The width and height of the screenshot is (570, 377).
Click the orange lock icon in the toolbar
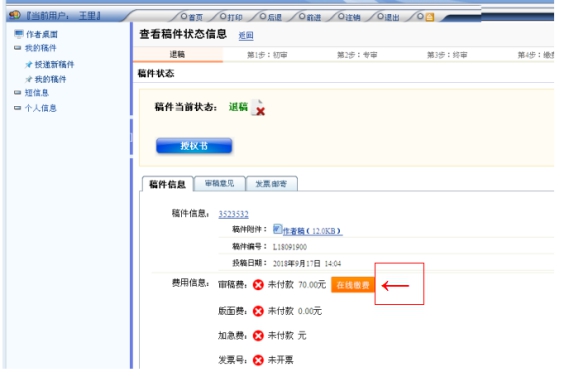point(430,17)
